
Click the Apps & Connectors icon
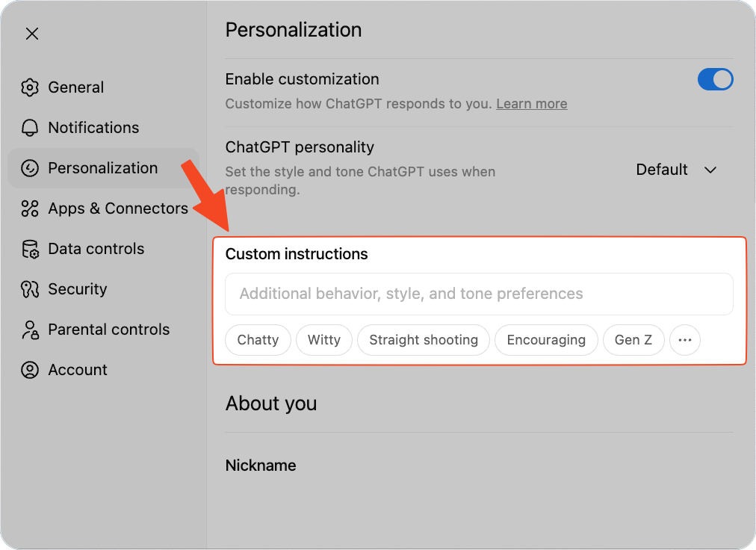coord(30,208)
